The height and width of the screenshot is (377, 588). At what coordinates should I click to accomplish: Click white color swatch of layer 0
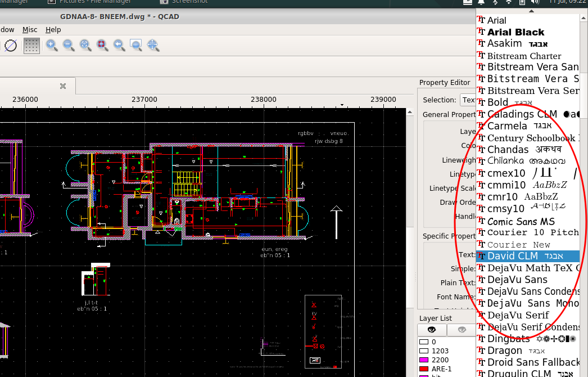pos(424,342)
